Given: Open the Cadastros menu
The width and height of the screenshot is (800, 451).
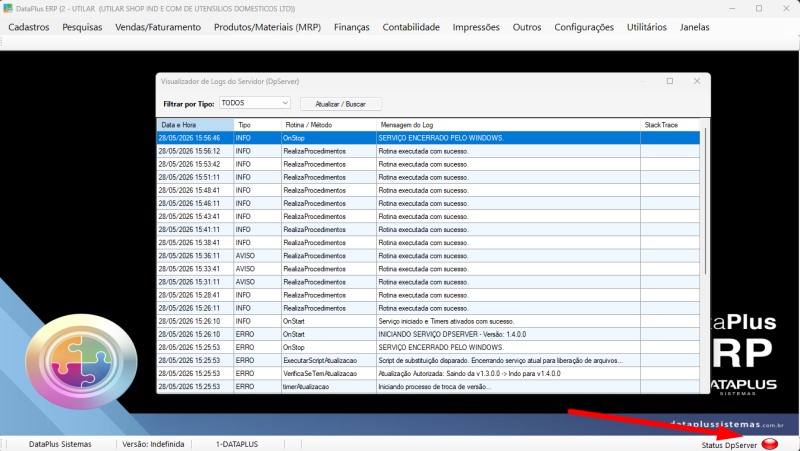Looking at the screenshot, I should [29, 27].
